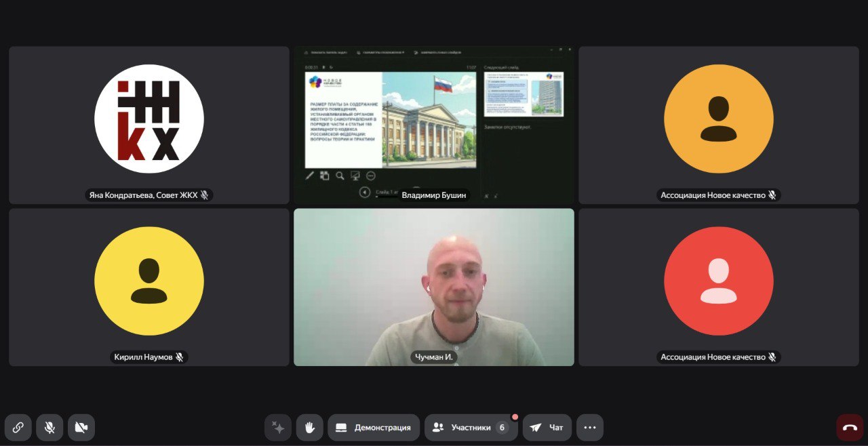This screenshot has width=868, height=446.
Task: Raise your hand in the call
Action: click(309, 428)
